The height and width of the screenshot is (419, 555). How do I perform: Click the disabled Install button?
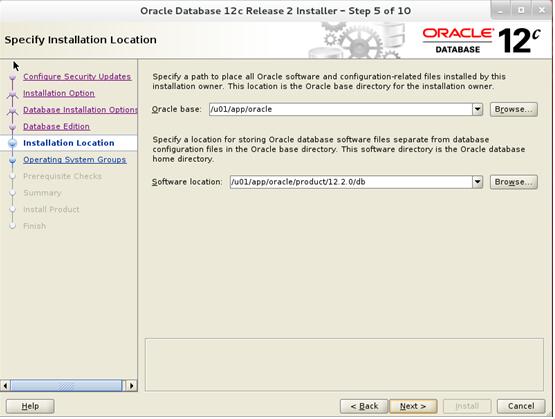tap(467, 406)
